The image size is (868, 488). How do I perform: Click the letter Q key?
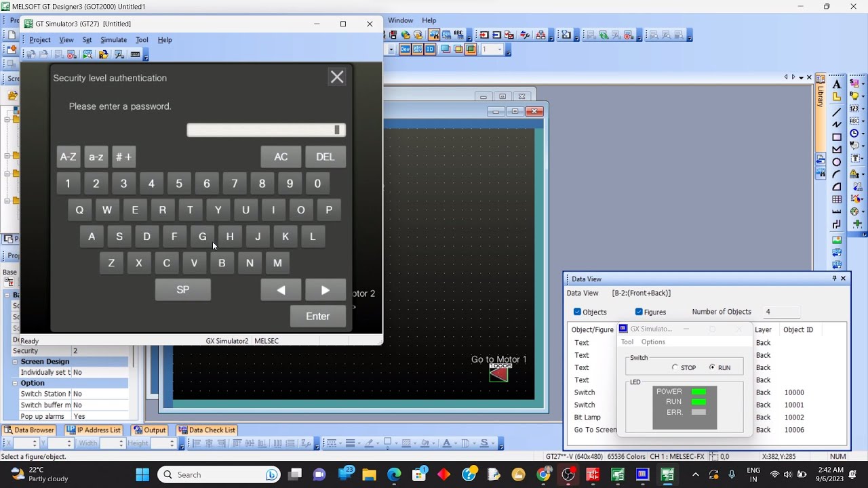coord(79,210)
